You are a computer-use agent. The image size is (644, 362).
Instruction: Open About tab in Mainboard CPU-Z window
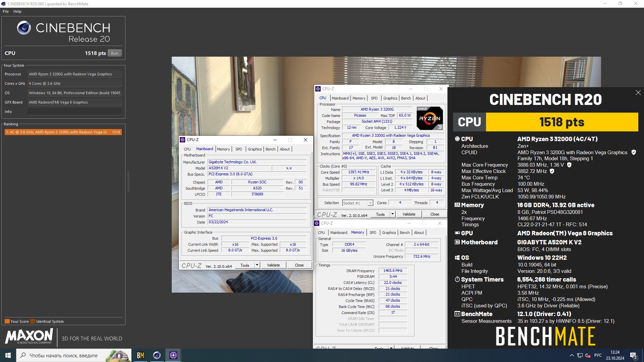(x=285, y=149)
